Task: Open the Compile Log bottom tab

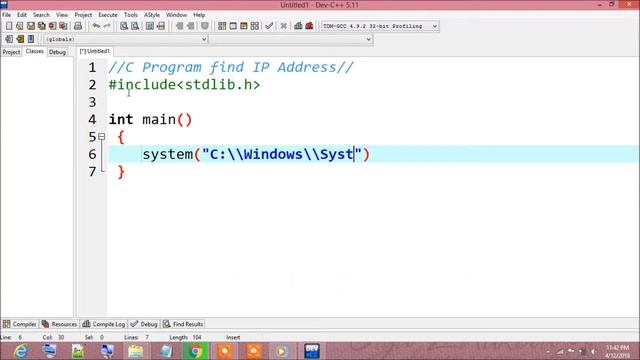Action: pyautogui.click(x=104, y=324)
